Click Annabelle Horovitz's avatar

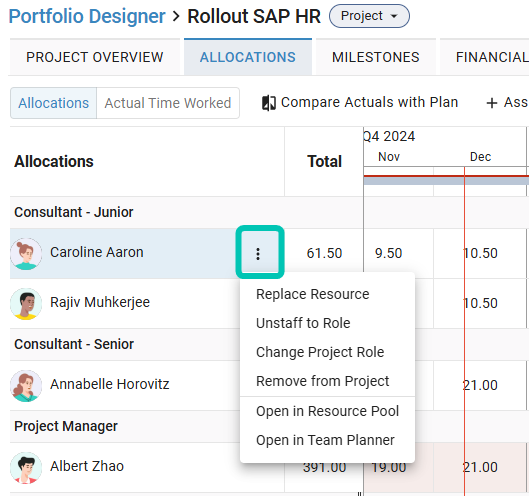(26, 386)
